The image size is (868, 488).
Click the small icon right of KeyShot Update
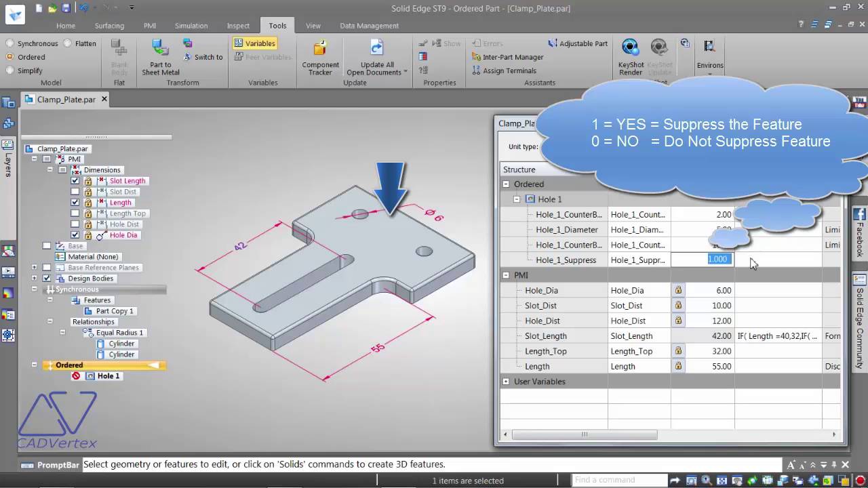click(685, 43)
